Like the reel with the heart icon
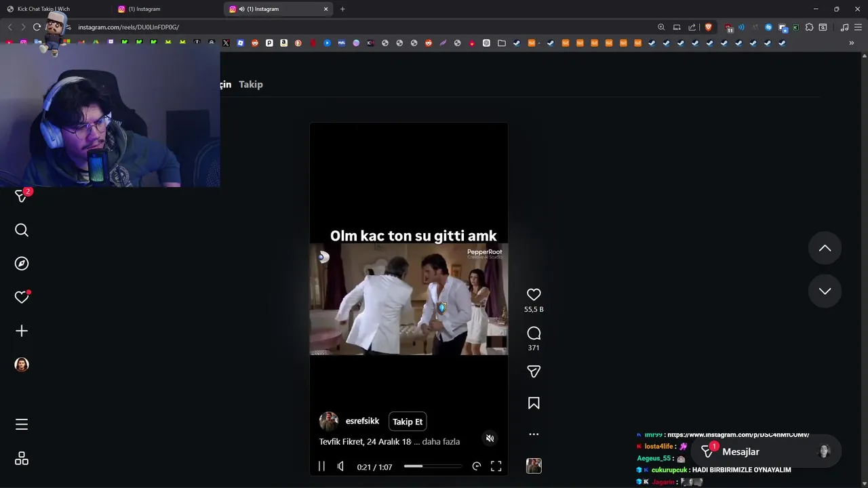The width and height of the screenshot is (868, 488). 534,294
